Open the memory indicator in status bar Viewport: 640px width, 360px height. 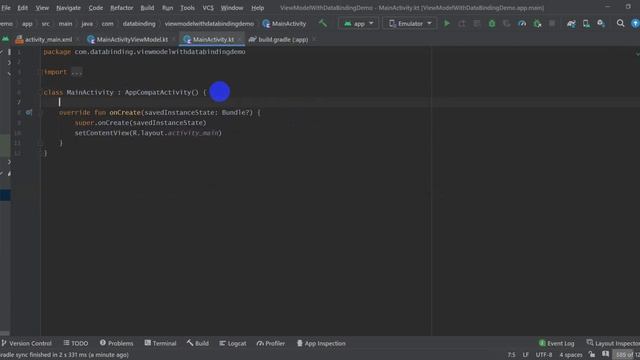tap(627, 355)
